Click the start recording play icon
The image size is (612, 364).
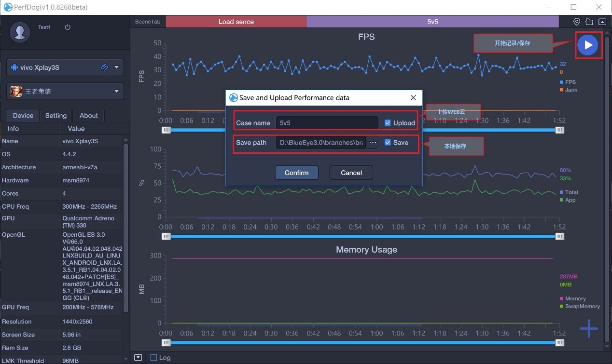pos(588,45)
